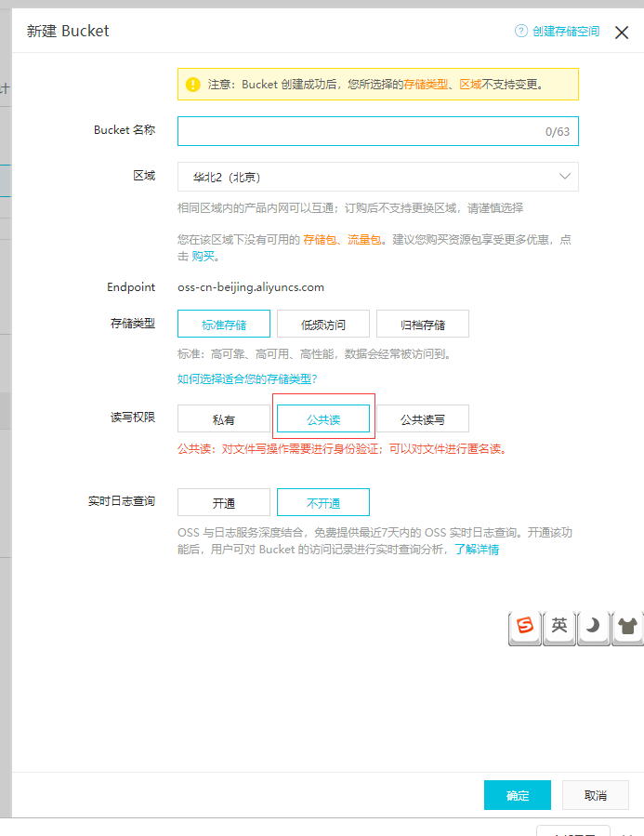Set 读写权限 to 公共读写
This screenshot has width=644, height=836.
pos(423,419)
